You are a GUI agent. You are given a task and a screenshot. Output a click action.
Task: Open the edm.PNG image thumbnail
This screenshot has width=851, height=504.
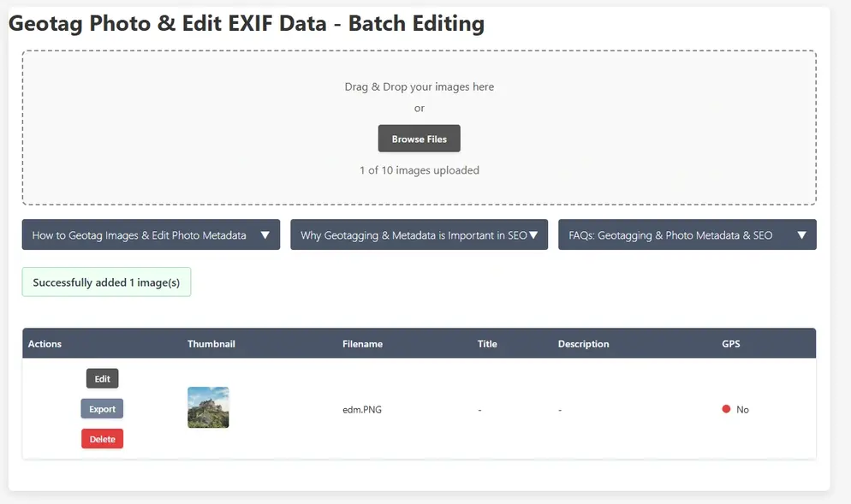coord(208,407)
